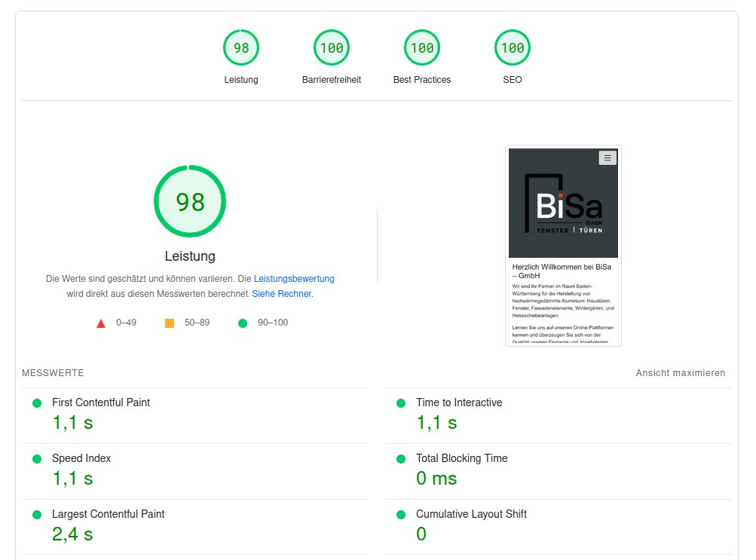Click the hamburger menu icon in site preview

(x=608, y=158)
